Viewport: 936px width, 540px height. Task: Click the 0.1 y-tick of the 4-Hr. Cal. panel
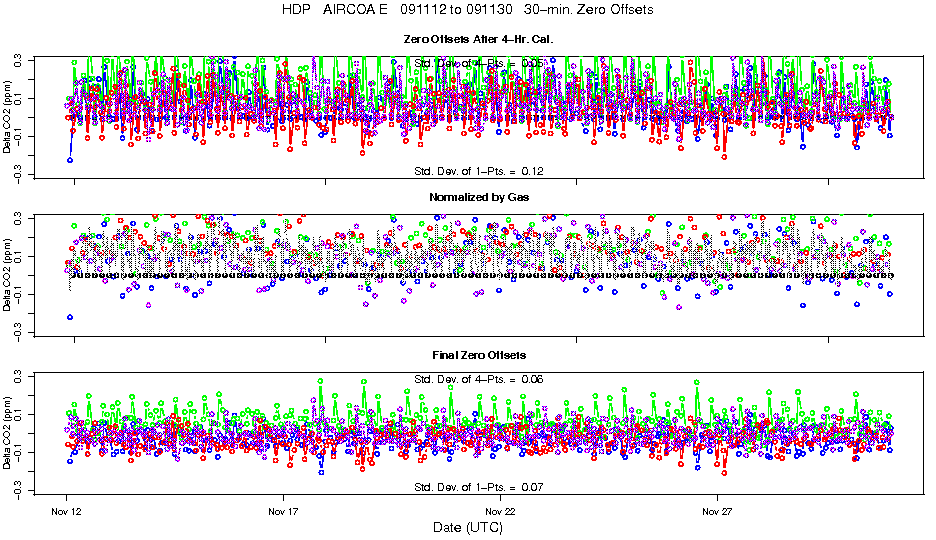[x=18, y=98]
